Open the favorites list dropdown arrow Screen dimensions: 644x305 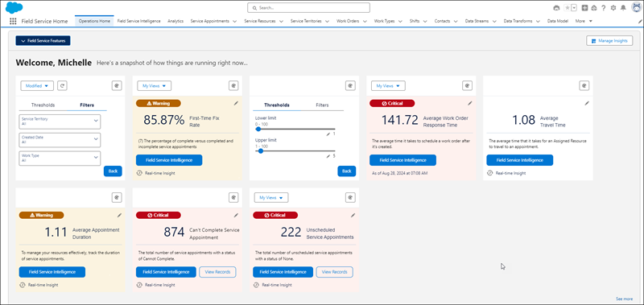click(x=574, y=8)
